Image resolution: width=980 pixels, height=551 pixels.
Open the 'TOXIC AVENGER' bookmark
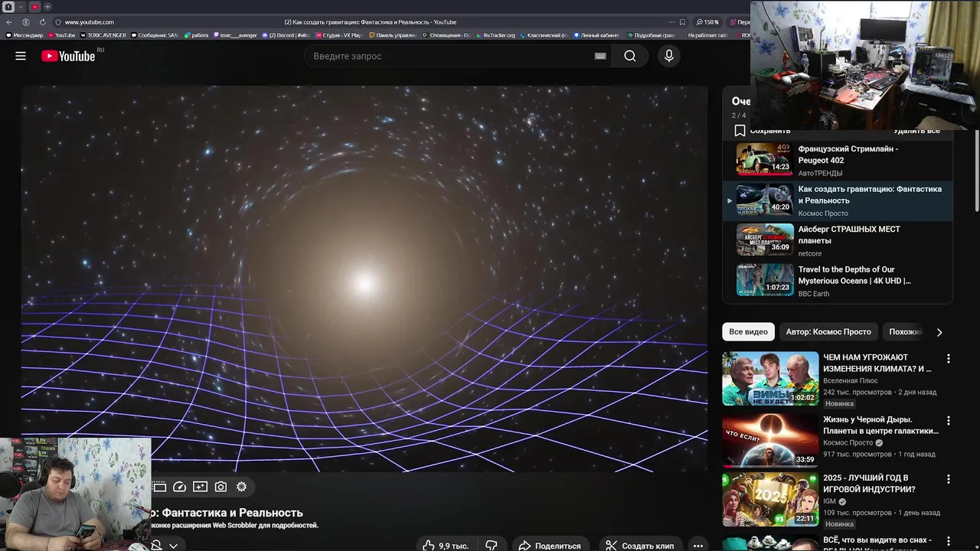(103, 35)
